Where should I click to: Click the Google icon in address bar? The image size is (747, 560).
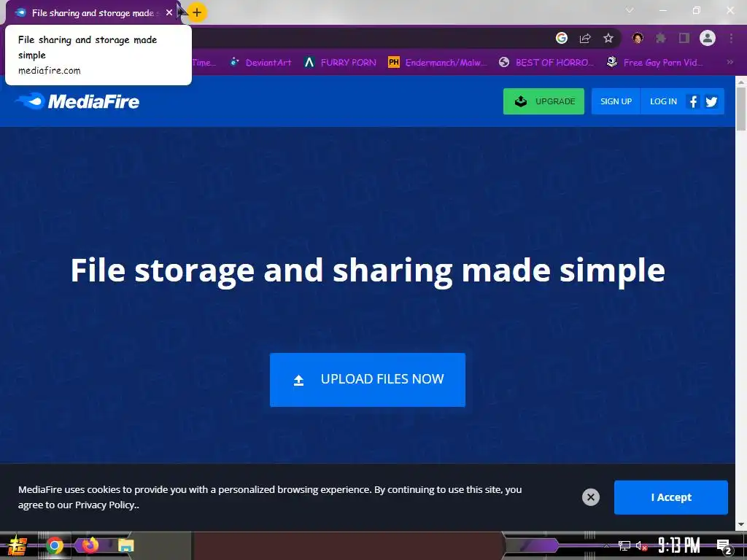(x=562, y=38)
